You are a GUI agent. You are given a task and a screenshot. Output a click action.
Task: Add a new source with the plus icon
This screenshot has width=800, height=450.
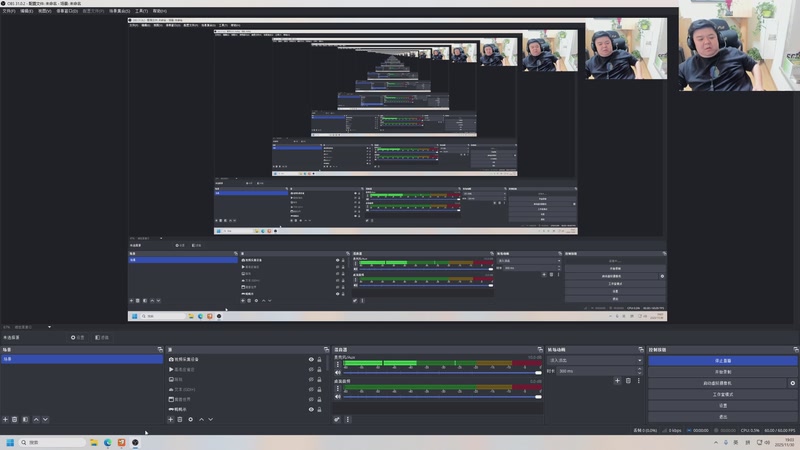pos(170,419)
